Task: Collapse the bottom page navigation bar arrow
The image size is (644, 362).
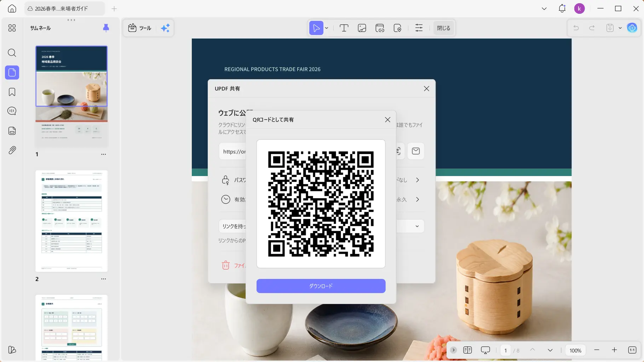Action: click(x=453, y=350)
